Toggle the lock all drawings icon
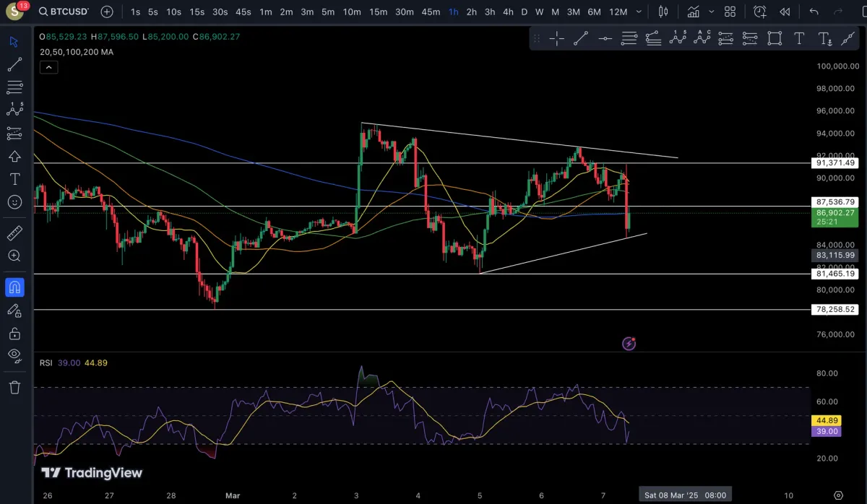The image size is (867, 504). pos(14,333)
